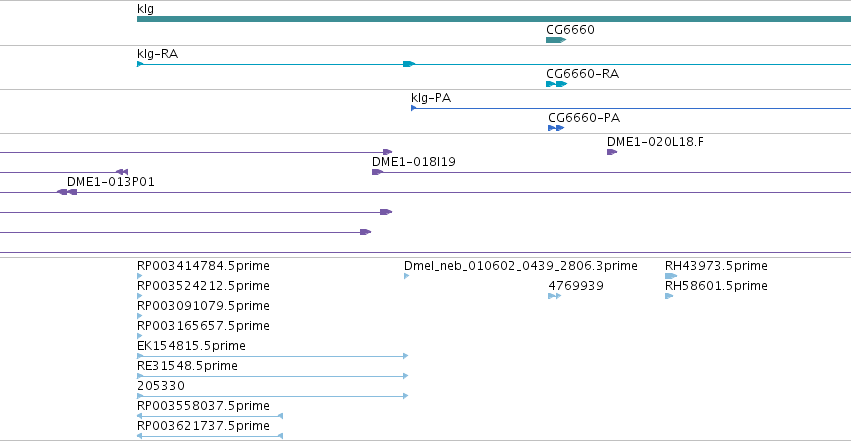Screen dimensions: 851x441
Task: Select the RE31548.5prime label
Action: tap(187, 366)
